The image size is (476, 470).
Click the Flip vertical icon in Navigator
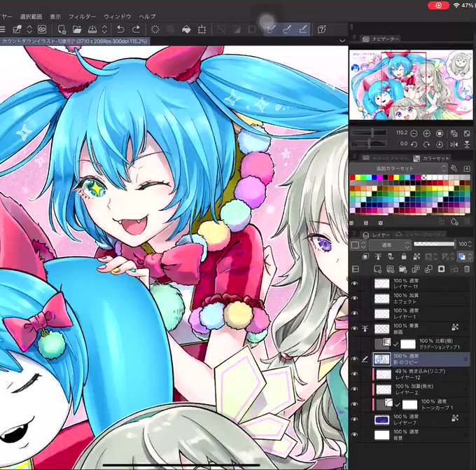tap(467, 144)
